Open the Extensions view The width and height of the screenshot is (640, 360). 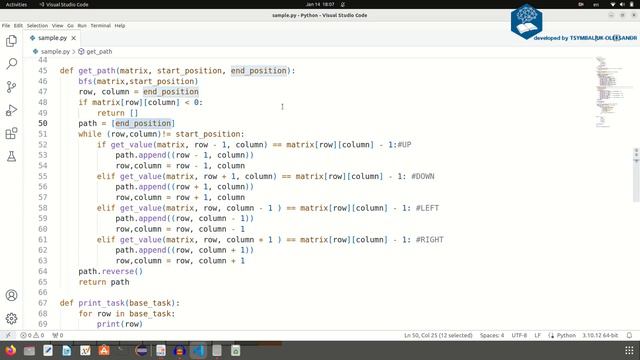(11, 133)
